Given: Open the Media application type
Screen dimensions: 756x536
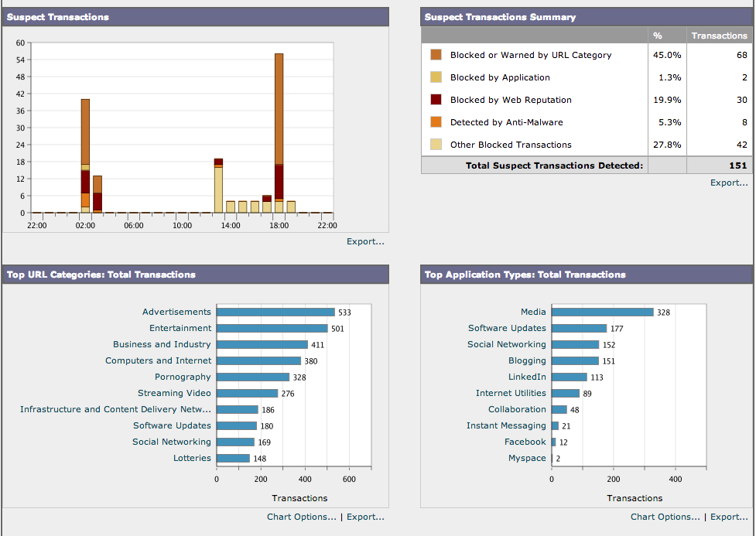Looking at the screenshot, I should point(533,312).
